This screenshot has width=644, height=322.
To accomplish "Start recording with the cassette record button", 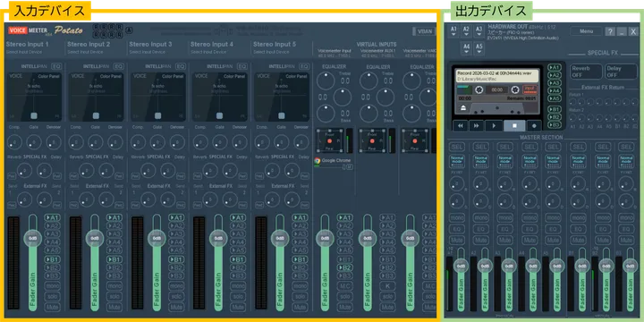I will [534, 125].
